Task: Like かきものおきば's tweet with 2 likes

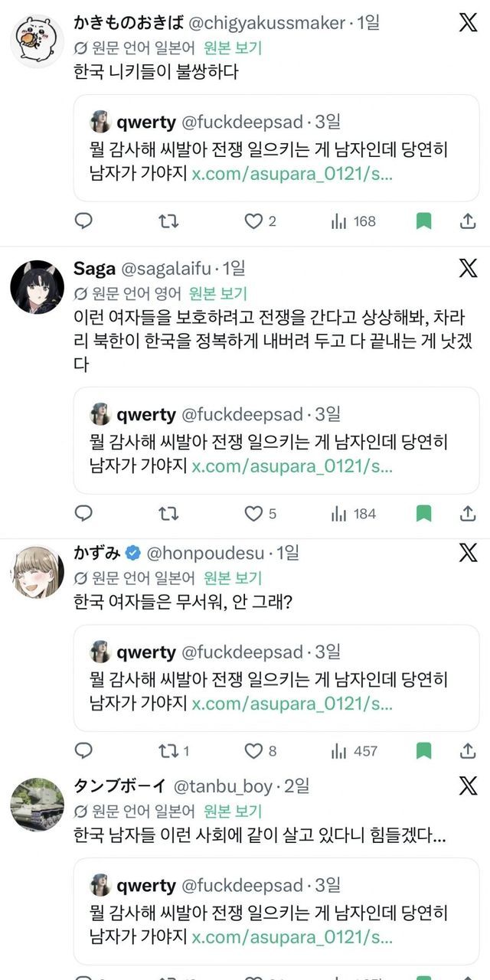Action: point(253,221)
